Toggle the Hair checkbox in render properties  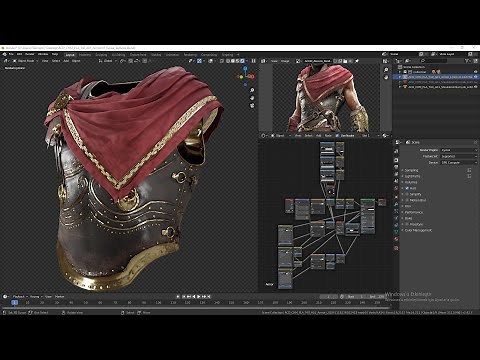click(407, 188)
